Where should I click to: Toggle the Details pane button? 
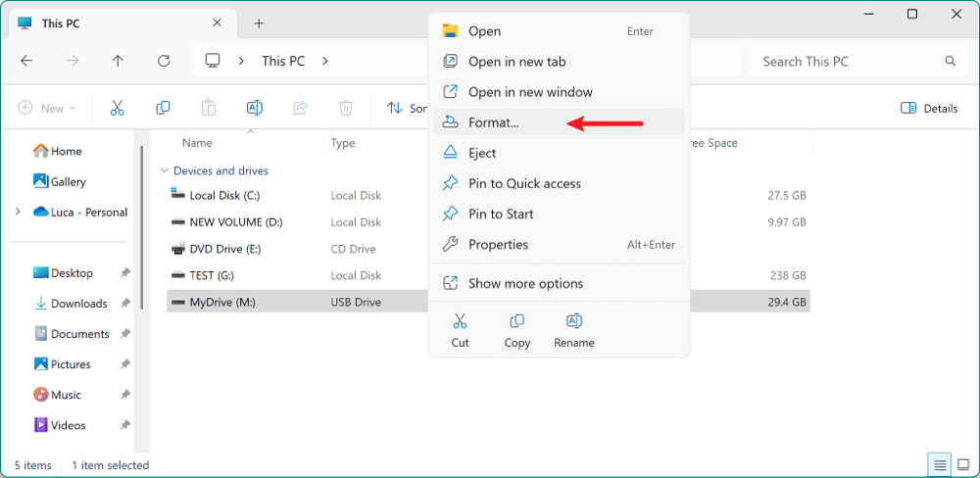(929, 108)
